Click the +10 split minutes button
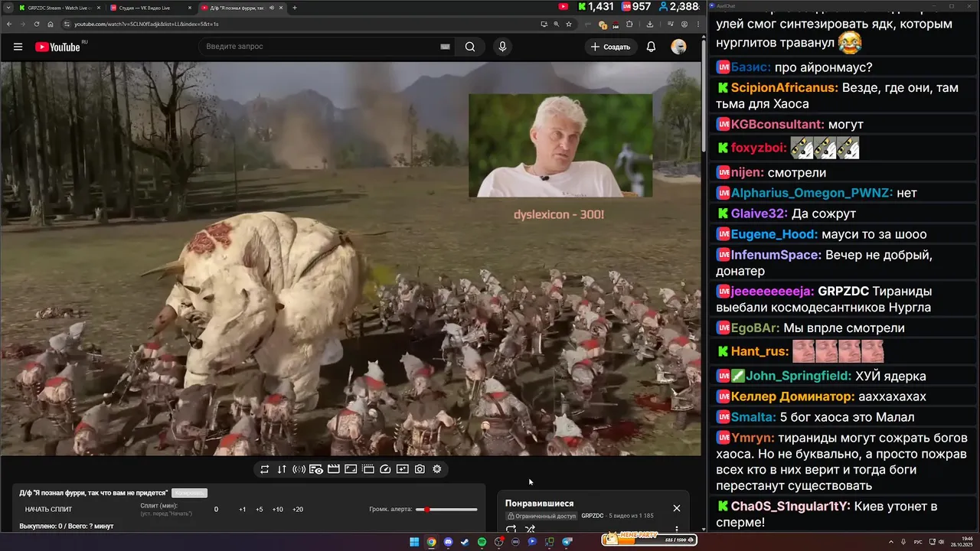980x551 pixels. 278,510
